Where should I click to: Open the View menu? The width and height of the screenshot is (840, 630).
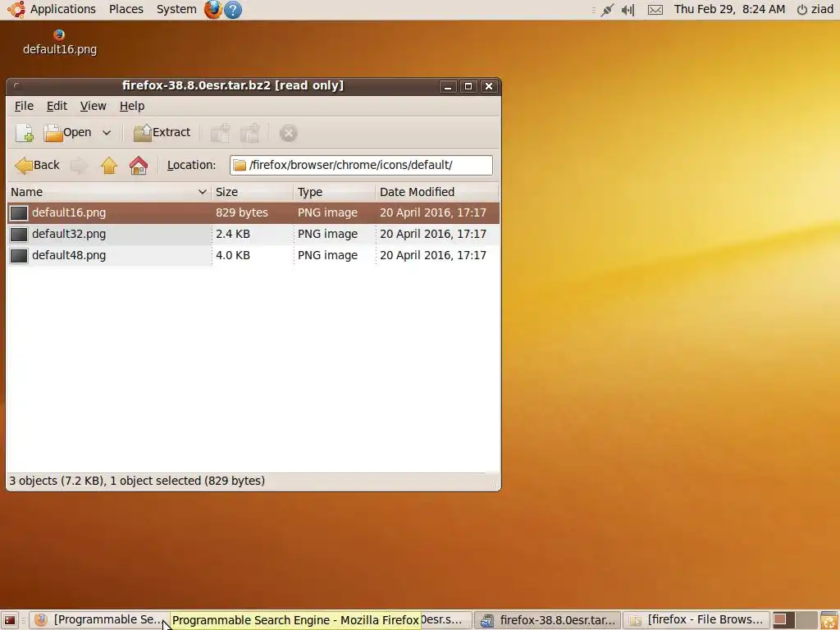click(94, 106)
